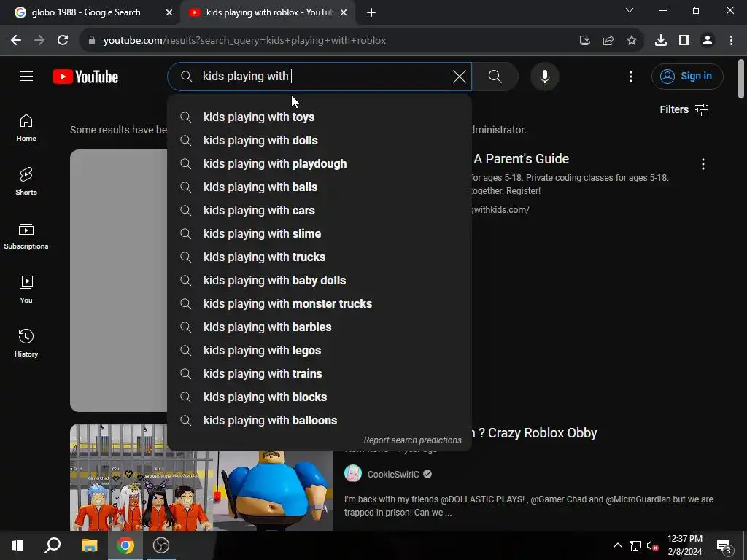Viewport: 747px width, 560px height.
Task: Click the muted volume tray icon
Action: [x=652, y=545]
